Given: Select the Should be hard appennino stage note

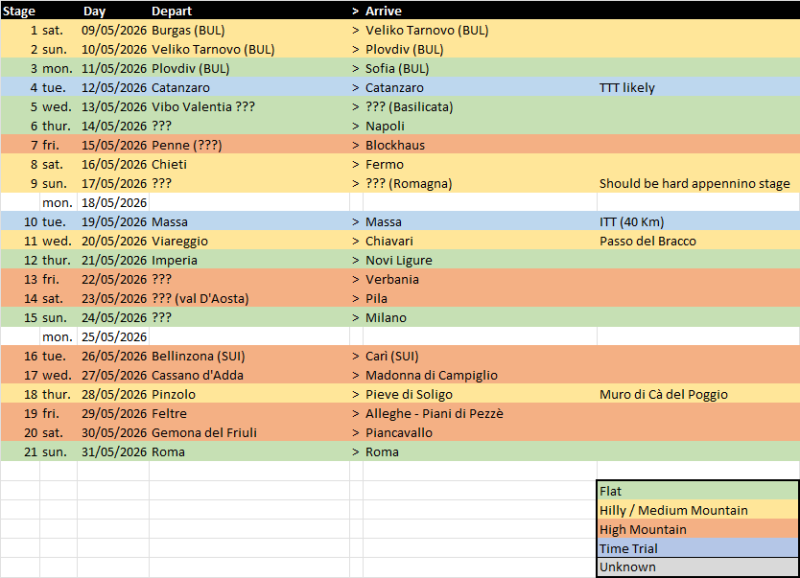Looking at the screenshot, I should coord(694,184).
